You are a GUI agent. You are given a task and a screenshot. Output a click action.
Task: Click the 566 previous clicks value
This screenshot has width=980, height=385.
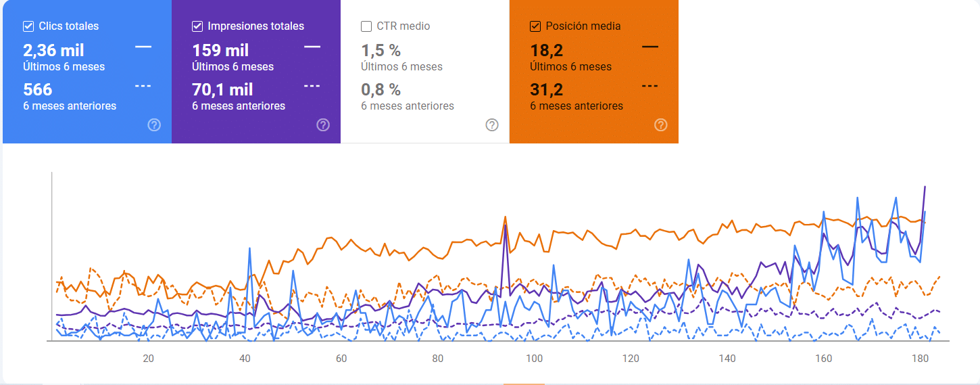[x=38, y=90]
